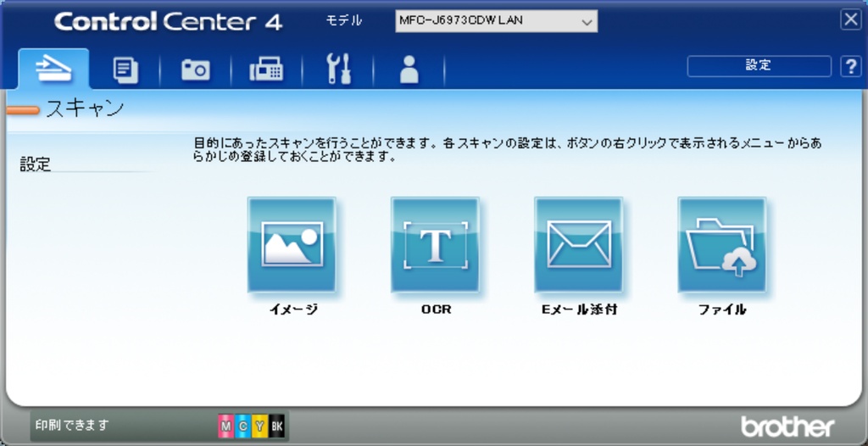Click the スキャン heading

pyautogui.click(x=85, y=109)
